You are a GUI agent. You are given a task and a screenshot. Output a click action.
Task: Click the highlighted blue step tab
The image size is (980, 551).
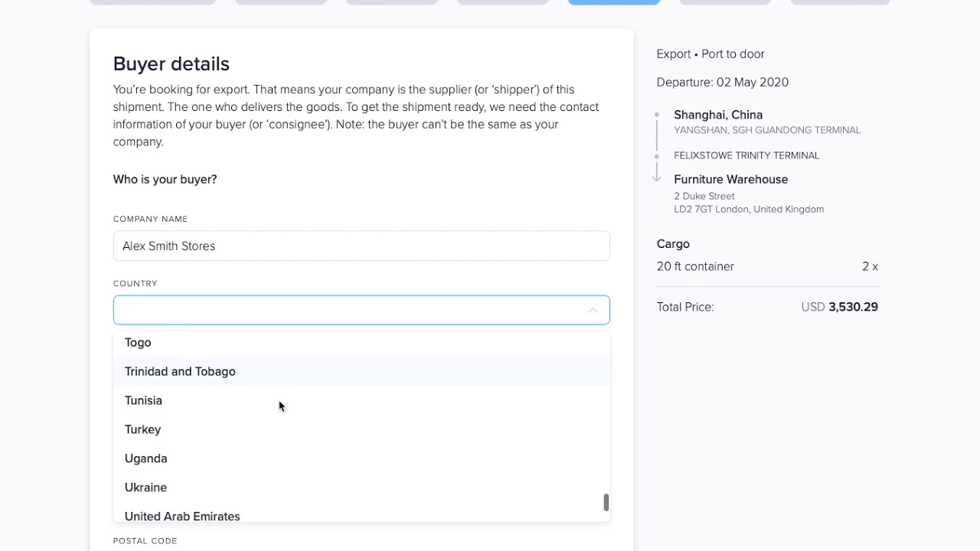coord(614,2)
